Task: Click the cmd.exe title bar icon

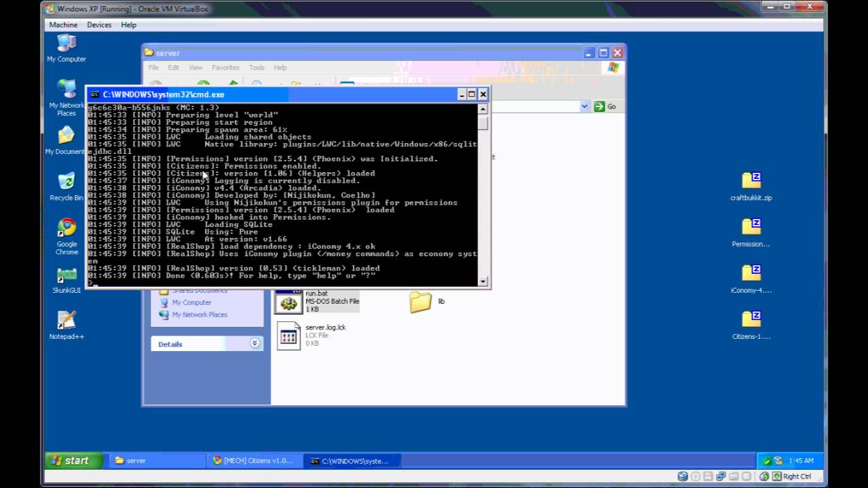Action: [95, 94]
